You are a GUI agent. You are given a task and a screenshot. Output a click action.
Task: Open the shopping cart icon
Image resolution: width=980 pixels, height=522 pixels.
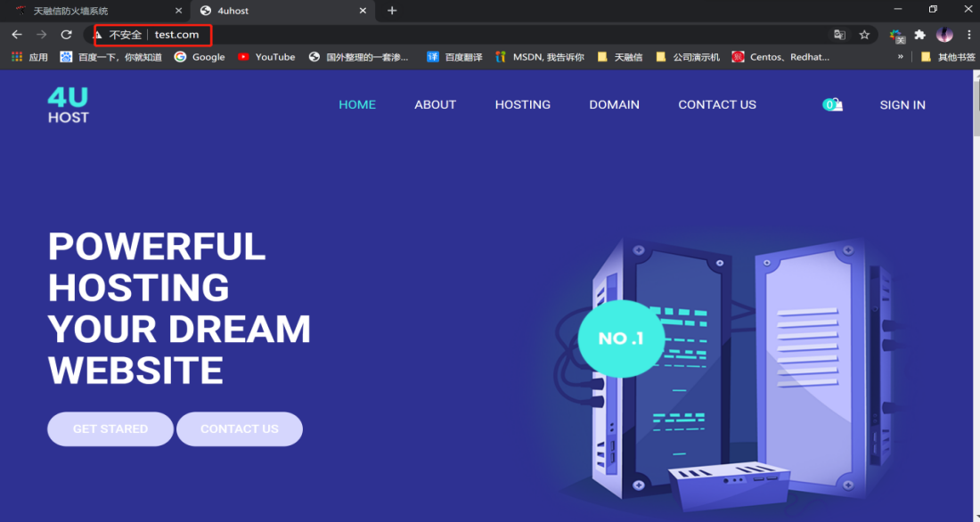[832, 105]
